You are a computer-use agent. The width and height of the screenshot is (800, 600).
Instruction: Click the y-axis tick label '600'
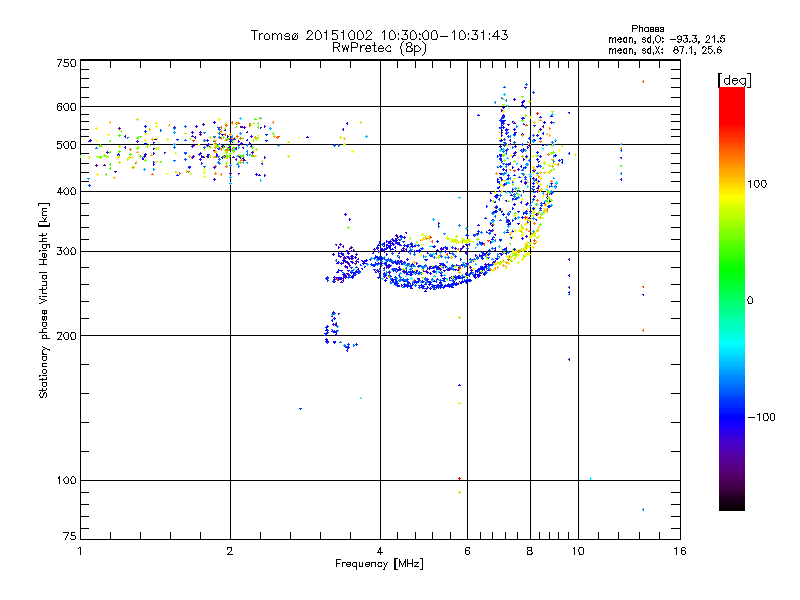coord(66,107)
